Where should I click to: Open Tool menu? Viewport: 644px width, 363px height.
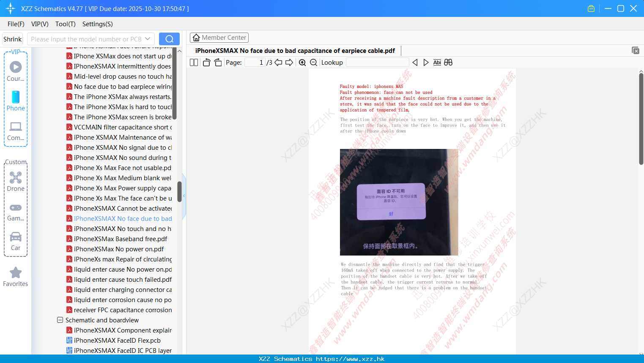[66, 24]
